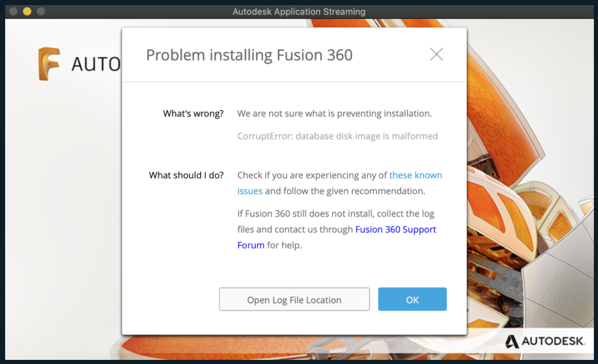Screen dimensions: 598x364
Task: Click the "If Fusion 360 still does not install" line
Action: tap(336, 213)
